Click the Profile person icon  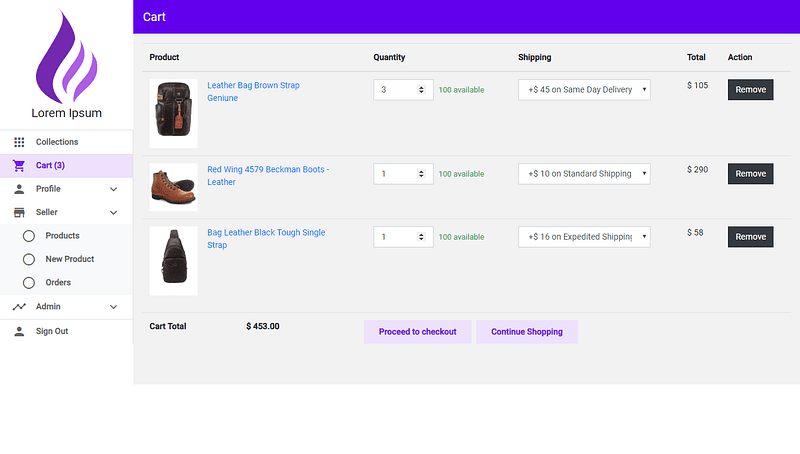(19, 189)
